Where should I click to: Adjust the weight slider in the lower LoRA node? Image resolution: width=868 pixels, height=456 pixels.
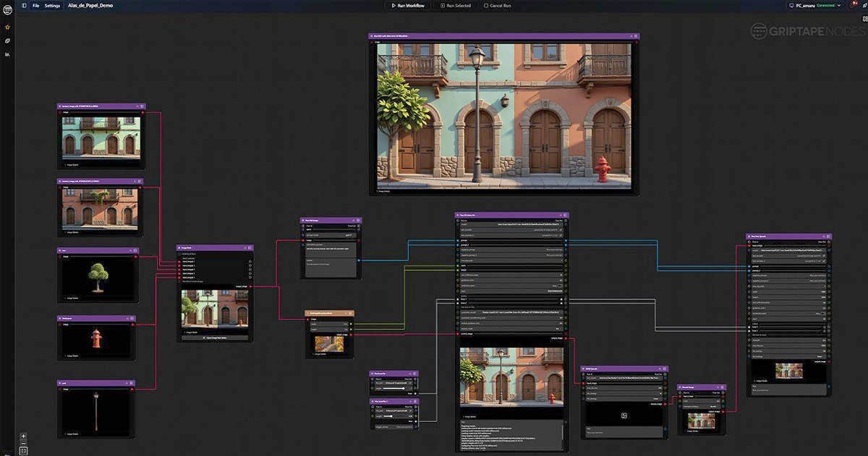coord(392,416)
